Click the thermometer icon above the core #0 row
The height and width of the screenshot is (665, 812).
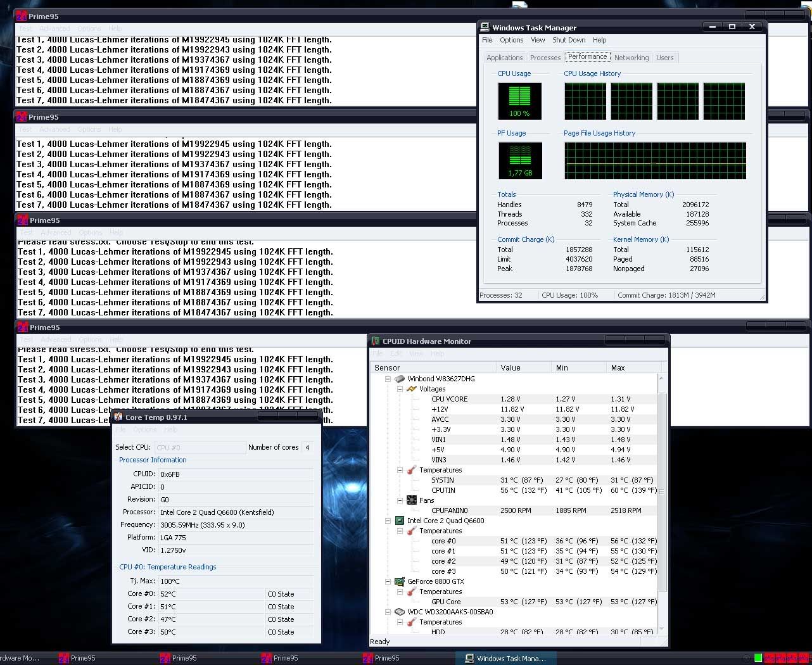coord(412,531)
